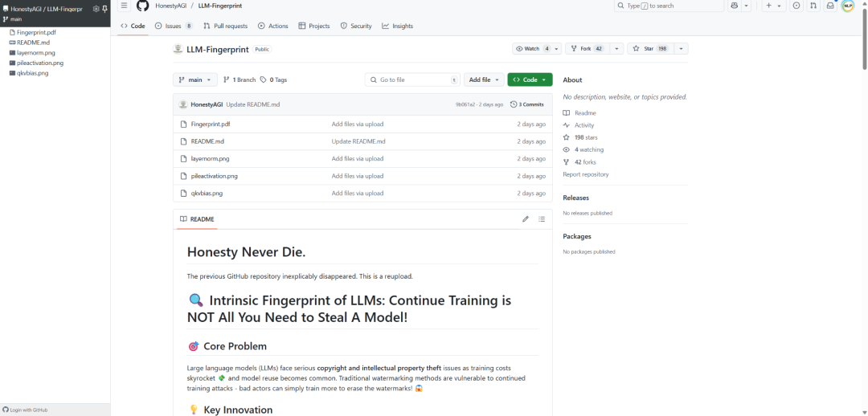Open HonestyAGI author link in commit row
868x416 pixels.
point(207,104)
